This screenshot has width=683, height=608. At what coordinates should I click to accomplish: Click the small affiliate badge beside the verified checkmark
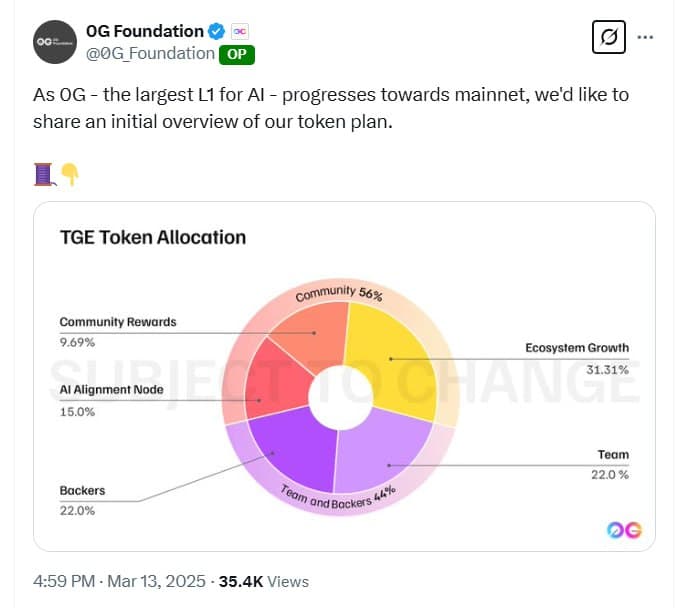(240, 32)
